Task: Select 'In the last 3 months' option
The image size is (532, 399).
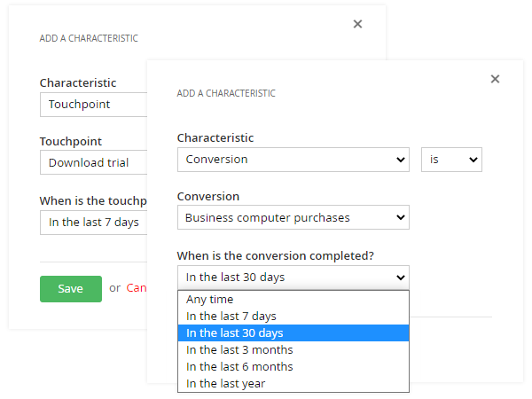Action: (239, 350)
